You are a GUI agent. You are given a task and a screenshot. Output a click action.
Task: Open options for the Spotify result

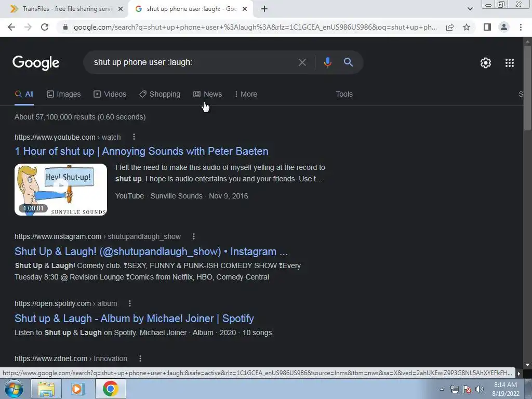pos(130,303)
